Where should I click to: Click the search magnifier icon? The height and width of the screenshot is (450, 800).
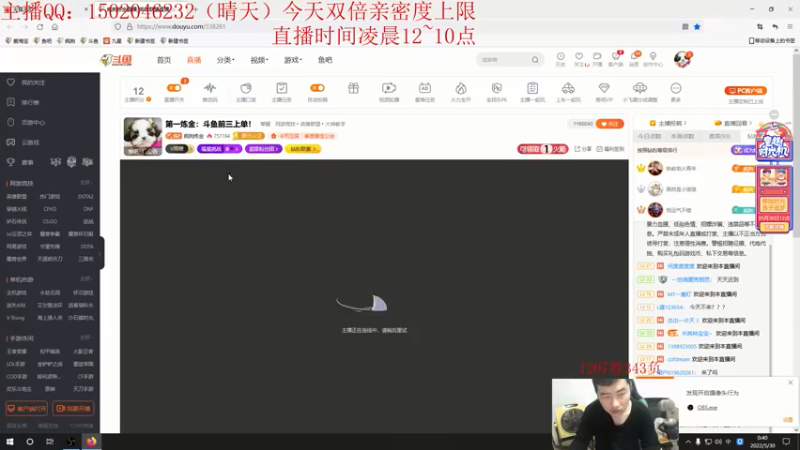[x=535, y=60]
